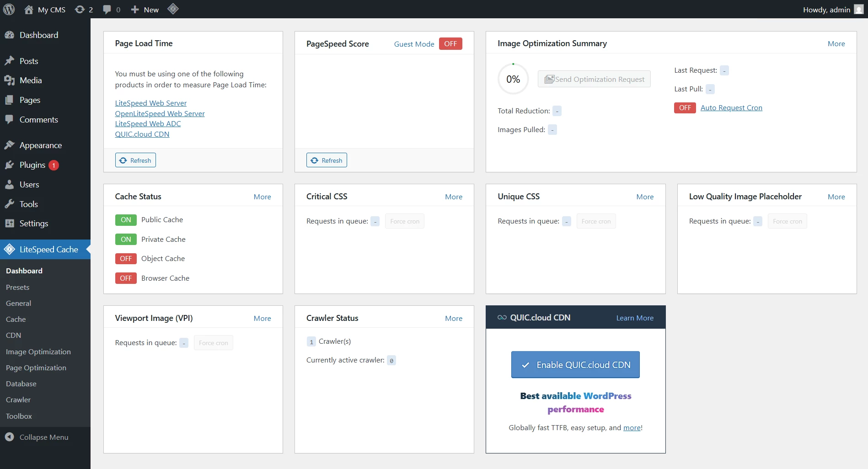
Task: Collapse the admin sidebar menu
Action: (x=43, y=437)
